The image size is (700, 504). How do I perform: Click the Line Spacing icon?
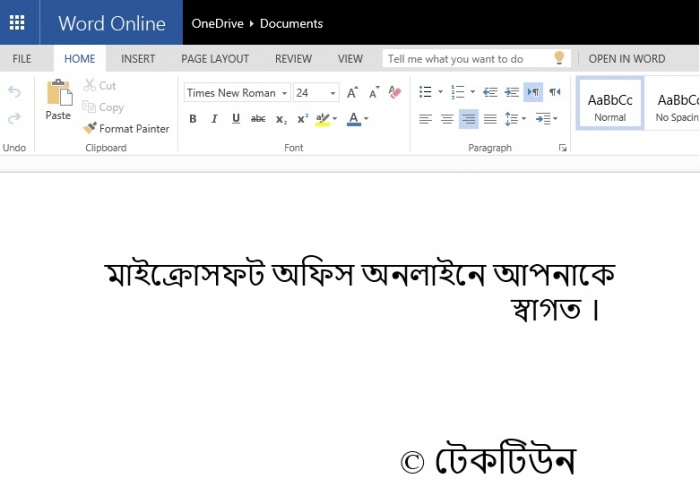[x=511, y=119]
